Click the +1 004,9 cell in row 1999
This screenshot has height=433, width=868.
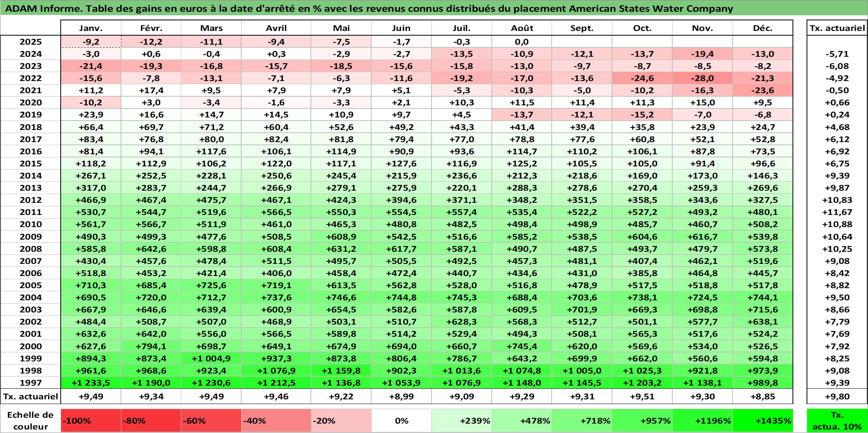(211, 359)
